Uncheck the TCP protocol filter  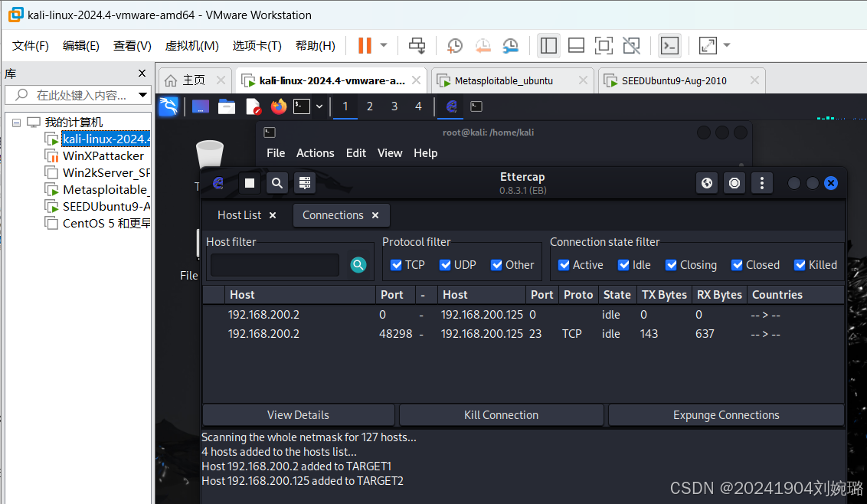point(396,265)
